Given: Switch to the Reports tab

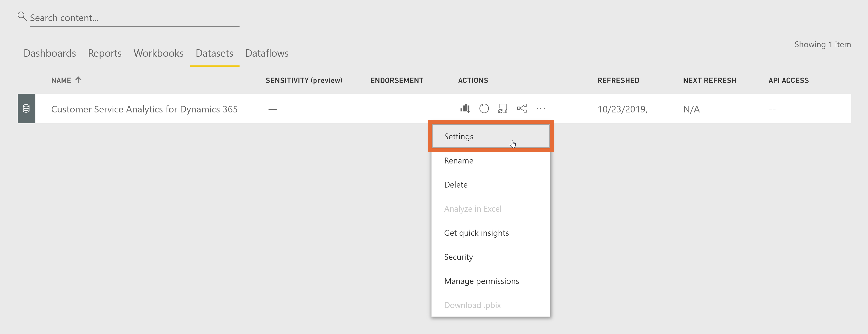Looking at the screenshot, I should click(x=104, y=53).
